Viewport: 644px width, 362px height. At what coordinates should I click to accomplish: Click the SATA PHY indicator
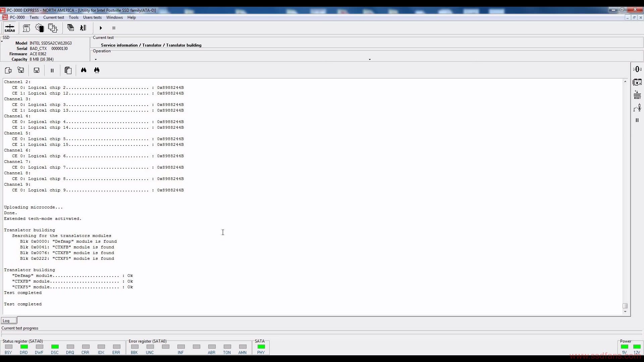261,347
